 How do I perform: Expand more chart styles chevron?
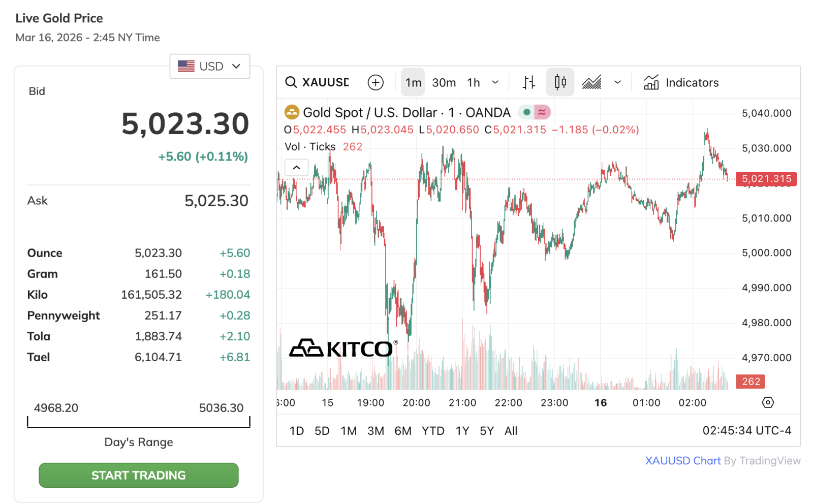click(617, 82)
